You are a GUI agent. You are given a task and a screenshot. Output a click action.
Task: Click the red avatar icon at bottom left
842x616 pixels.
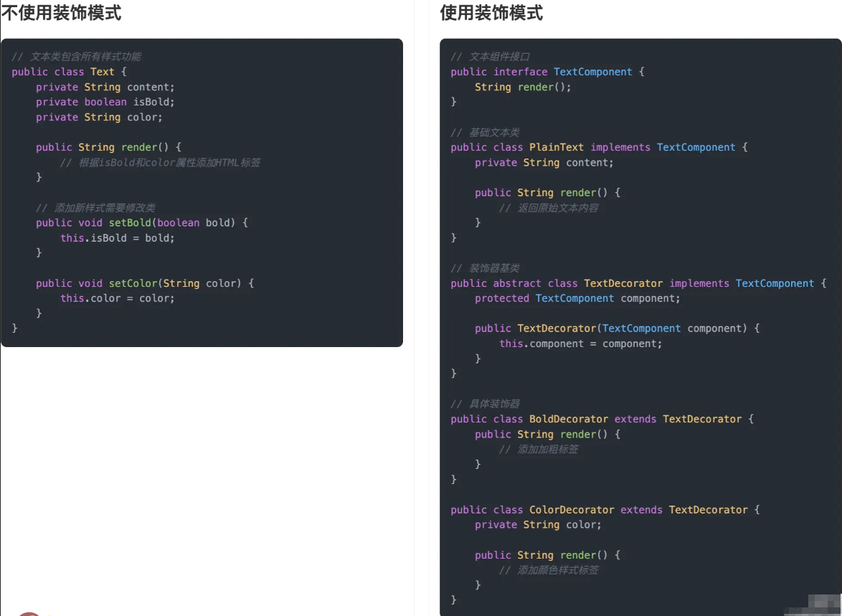click(x=29, y=613)
